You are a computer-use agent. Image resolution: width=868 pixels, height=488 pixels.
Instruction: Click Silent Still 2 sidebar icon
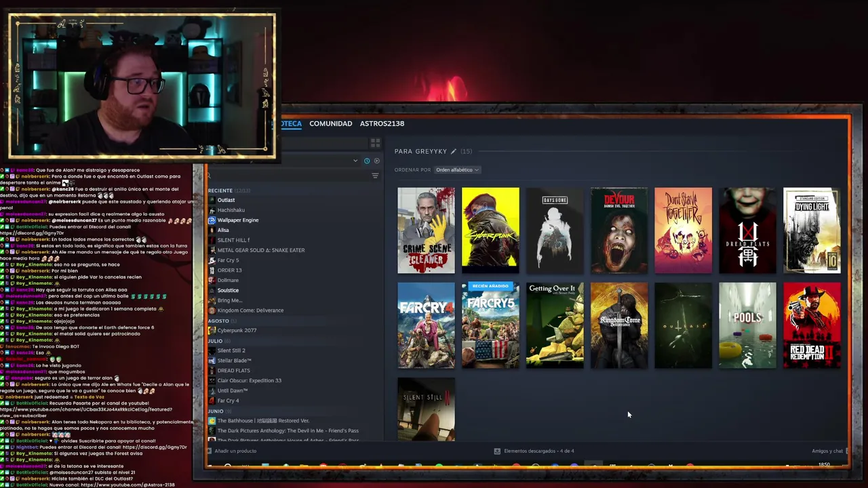click(212, 350)
